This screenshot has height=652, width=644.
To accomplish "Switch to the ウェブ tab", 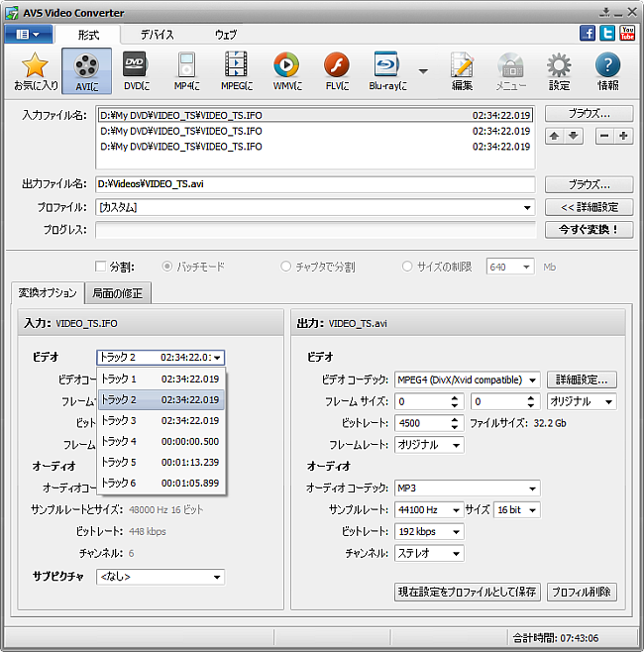I will [226, 35].
